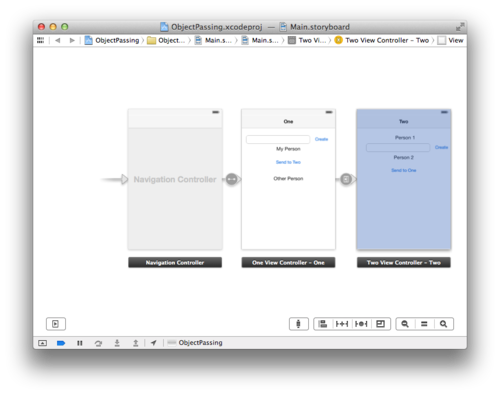Zoom out the storyboard canvas
The image size is (500, 395).
(405, 324)
